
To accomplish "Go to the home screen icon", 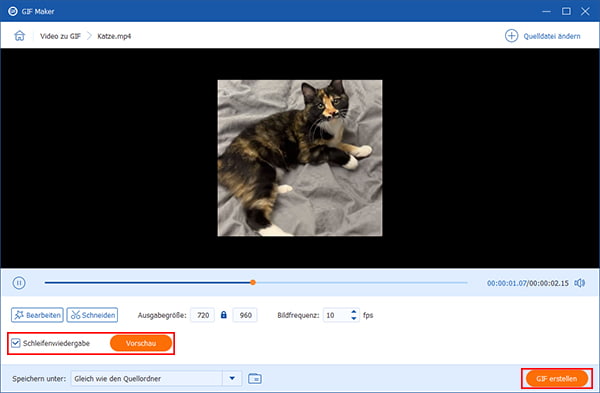I will coord(20,36).
